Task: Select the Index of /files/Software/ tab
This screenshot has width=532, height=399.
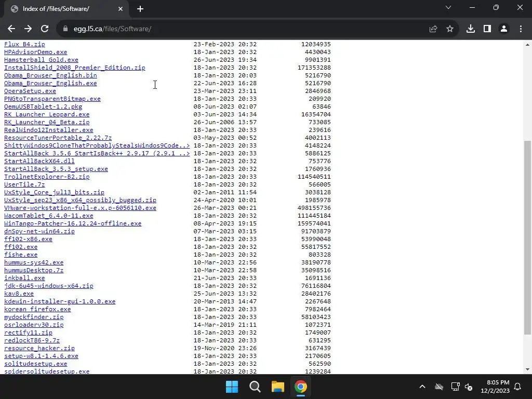Action: pyautogui.click(x=66, y=9)
